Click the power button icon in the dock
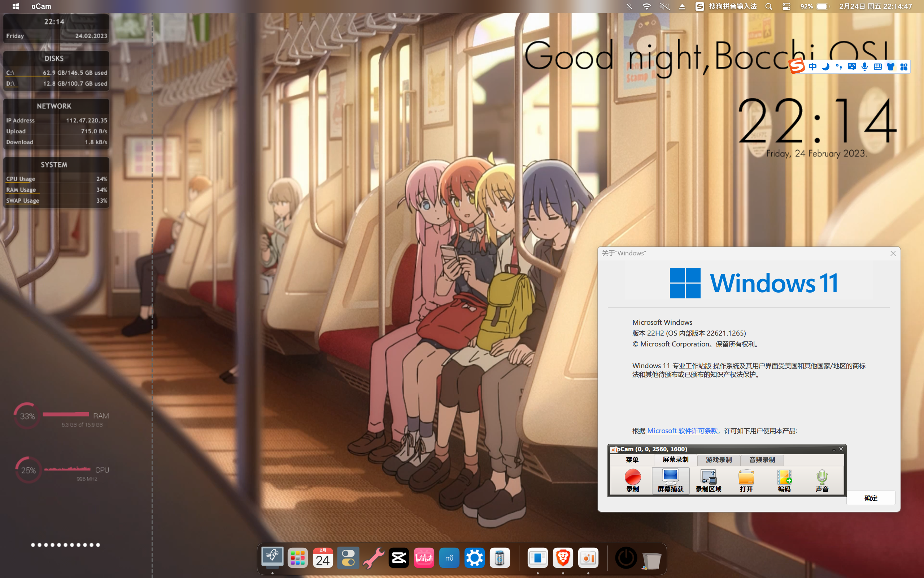The width and height of the screenshot is (924, 578). click(626, 558)
